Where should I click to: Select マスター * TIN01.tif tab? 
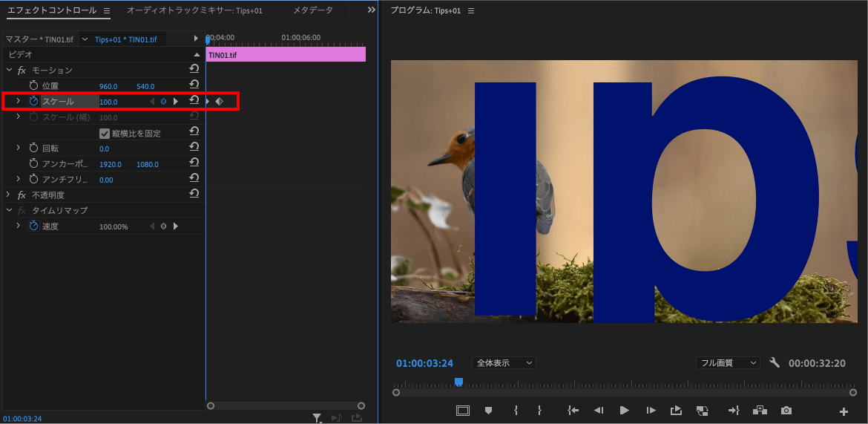pyautogui.click(x=39, y=39)
